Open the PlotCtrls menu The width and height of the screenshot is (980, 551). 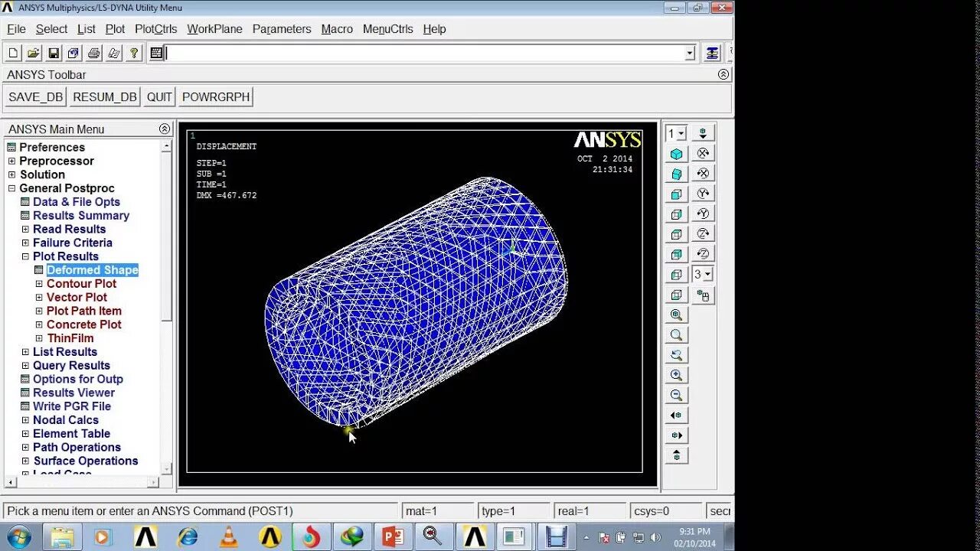[155, 29]
